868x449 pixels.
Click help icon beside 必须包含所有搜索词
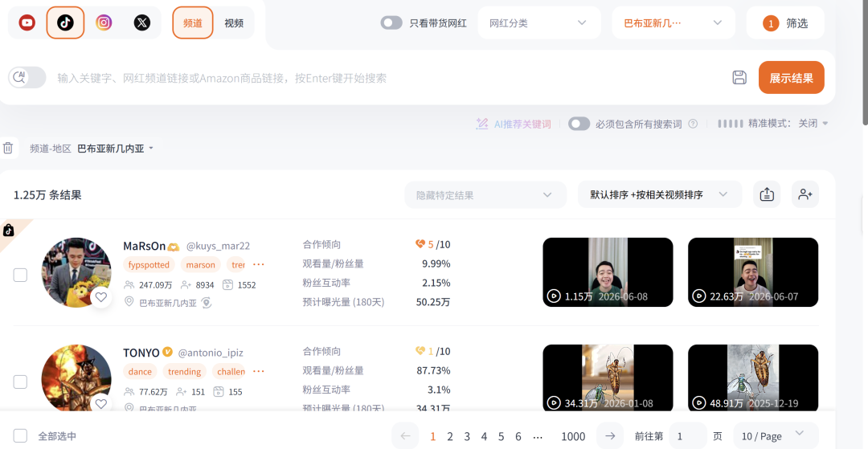click(x=693, y=124)
